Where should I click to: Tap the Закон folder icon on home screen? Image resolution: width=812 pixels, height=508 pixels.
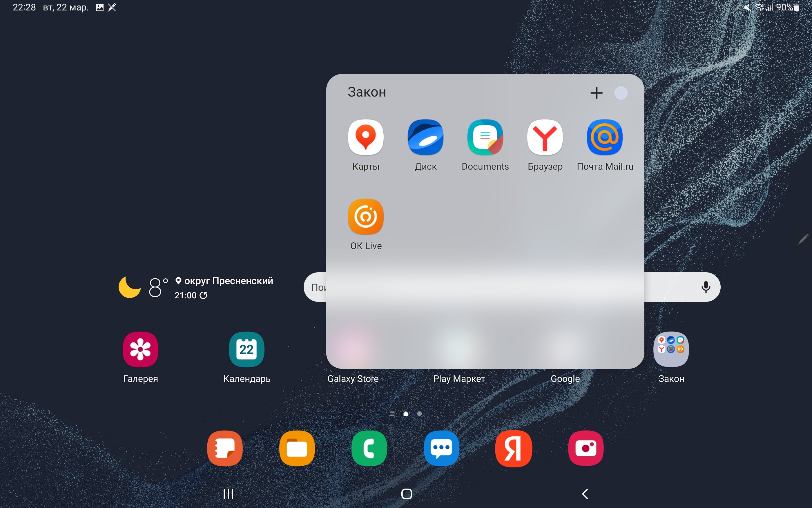(671, 349)
